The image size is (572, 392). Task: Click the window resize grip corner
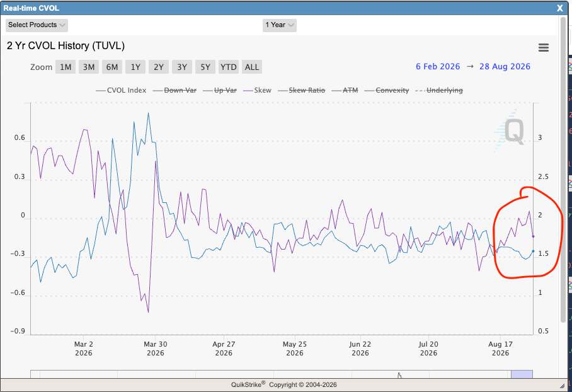[562, 386]
